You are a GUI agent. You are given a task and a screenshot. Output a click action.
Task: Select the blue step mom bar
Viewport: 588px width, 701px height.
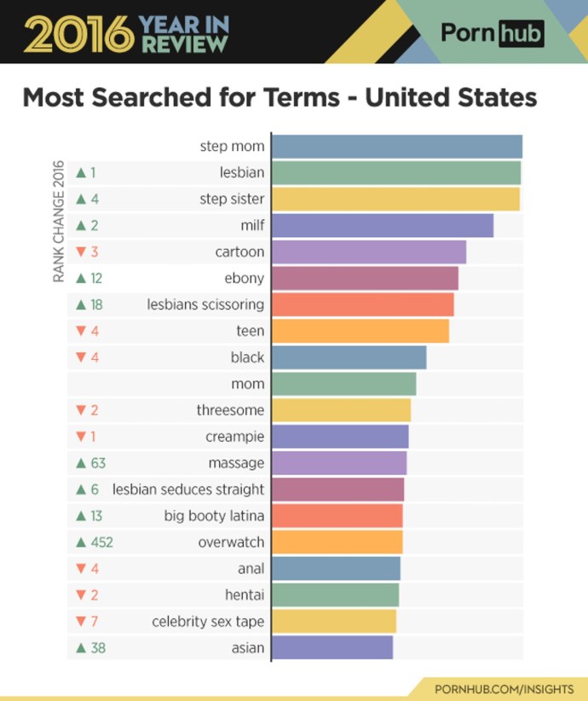point(397,147)
